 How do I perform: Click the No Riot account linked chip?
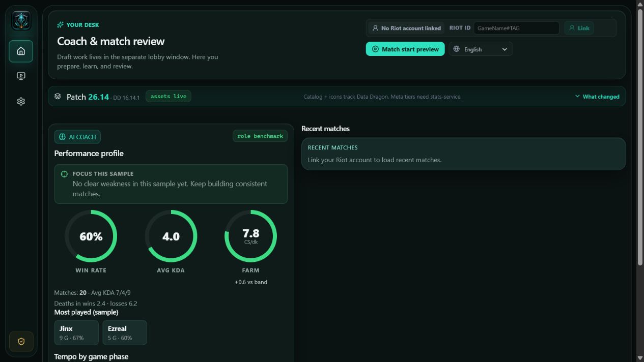click(406, 28)
